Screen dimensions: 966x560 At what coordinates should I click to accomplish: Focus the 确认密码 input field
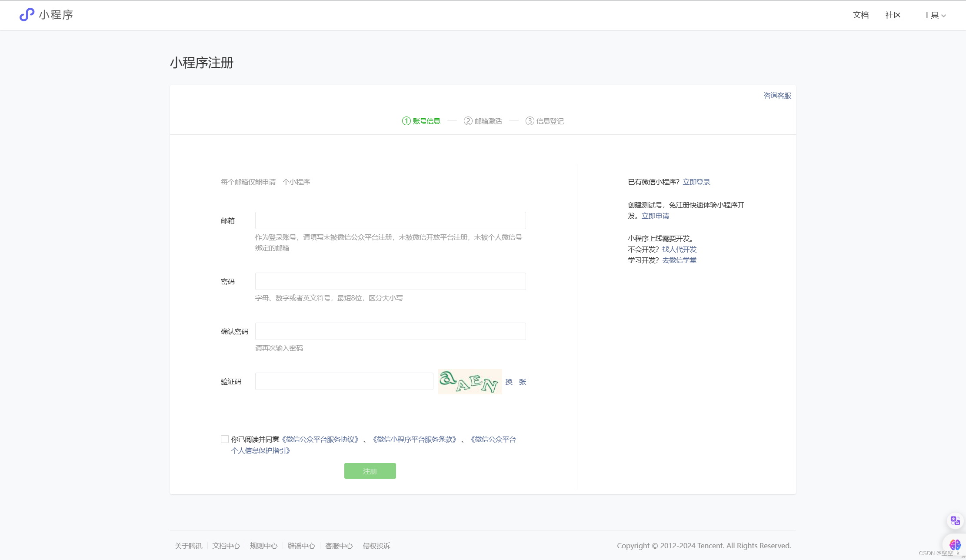click(390, 331)
